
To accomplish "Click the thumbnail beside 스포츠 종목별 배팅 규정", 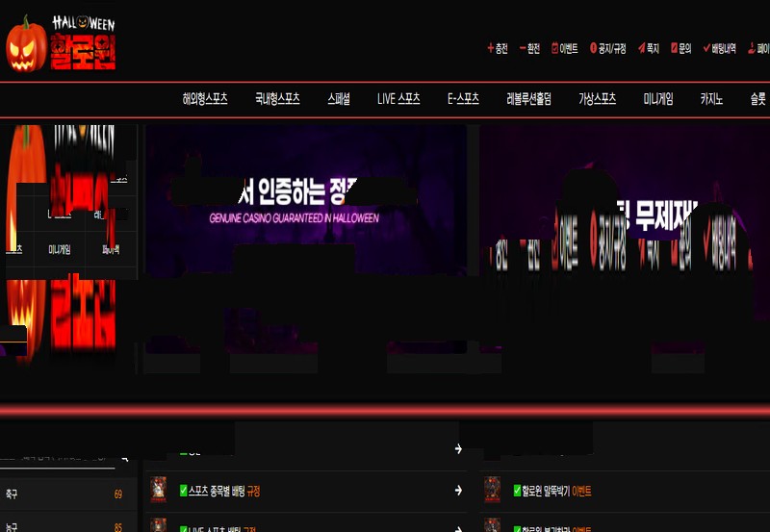I will click(x=159, y=490).
